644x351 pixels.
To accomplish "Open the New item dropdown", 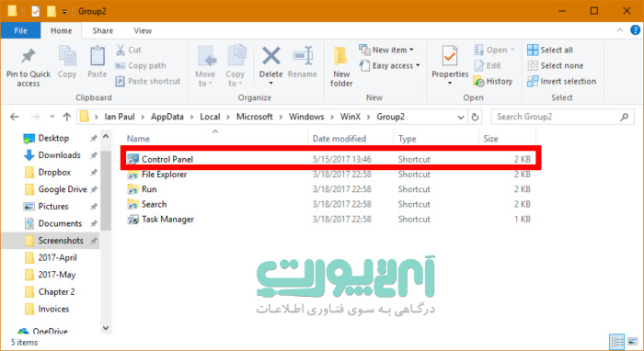I will [386, 50].
